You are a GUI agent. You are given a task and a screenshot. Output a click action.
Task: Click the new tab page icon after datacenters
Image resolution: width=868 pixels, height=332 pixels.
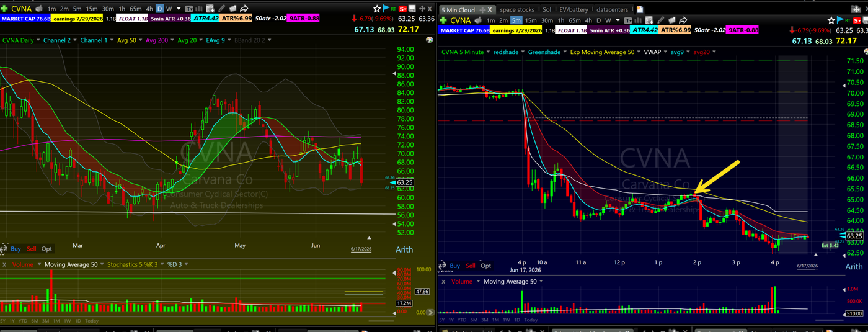640,9
